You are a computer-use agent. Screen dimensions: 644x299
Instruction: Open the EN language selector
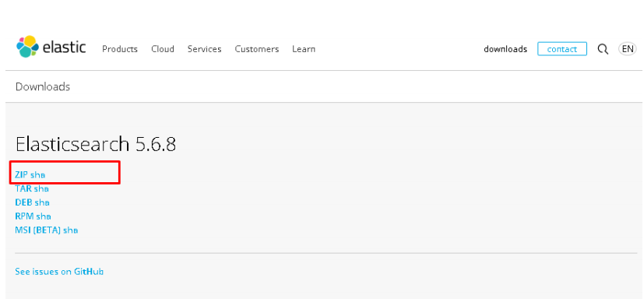tap(627, 49)
